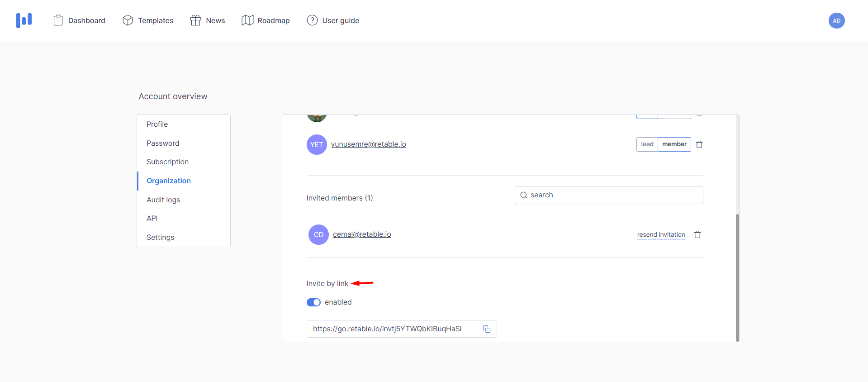Screen dimensions: 868x382
Task: Open Dashboard from the top navigation
Action: point(79,20)
